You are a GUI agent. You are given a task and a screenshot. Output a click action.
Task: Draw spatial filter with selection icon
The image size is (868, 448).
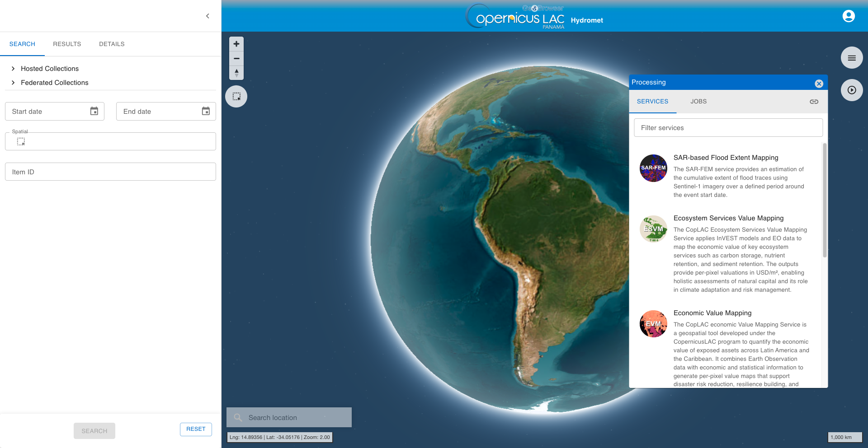pos(21,141)
